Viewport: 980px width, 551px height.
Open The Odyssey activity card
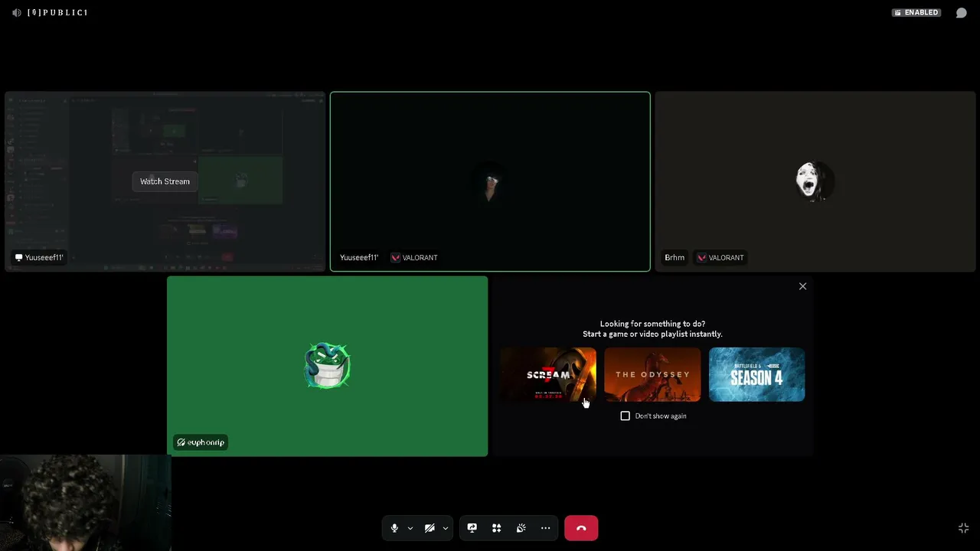652,374
